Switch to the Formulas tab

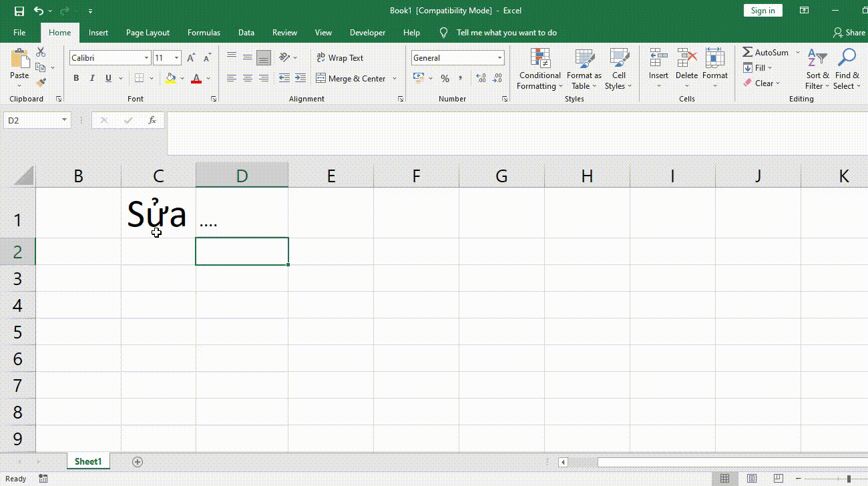[204, 33]
